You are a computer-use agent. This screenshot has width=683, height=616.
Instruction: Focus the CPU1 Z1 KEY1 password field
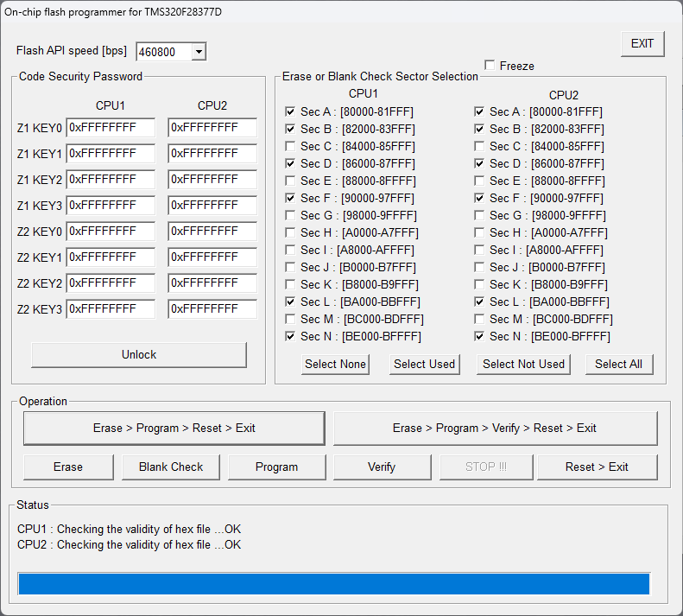click(111, 154)
